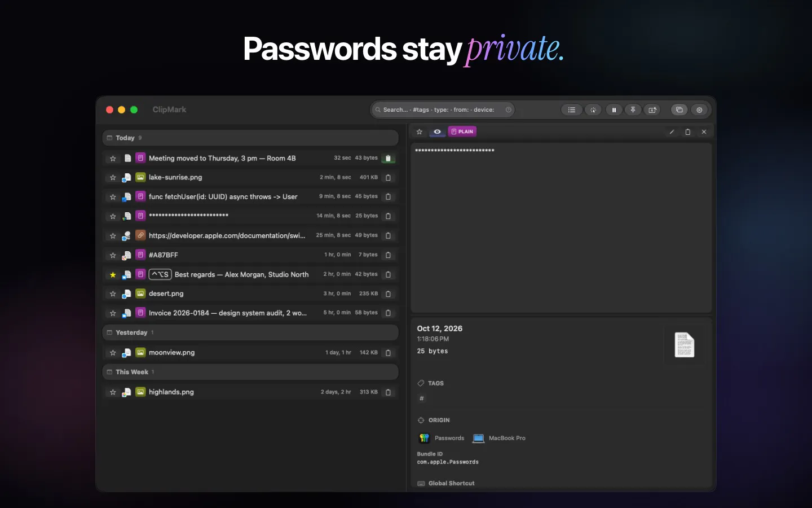Screen dimensions: 812x508
Task: Click the search help question mark icon
Action: coord(508,110)
